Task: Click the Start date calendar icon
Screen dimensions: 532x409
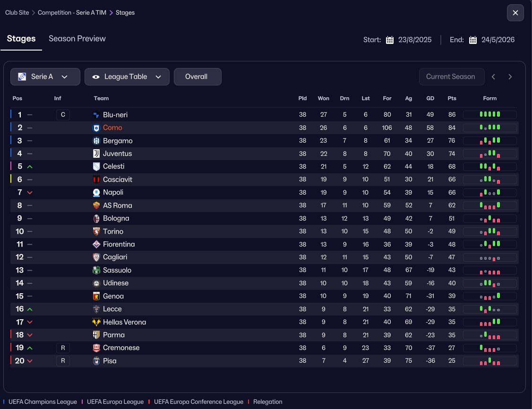Action: point(390,40)
